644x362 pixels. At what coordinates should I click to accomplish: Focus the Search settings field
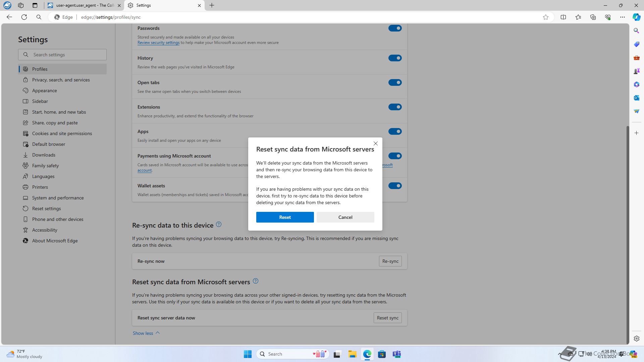point(62,55)
